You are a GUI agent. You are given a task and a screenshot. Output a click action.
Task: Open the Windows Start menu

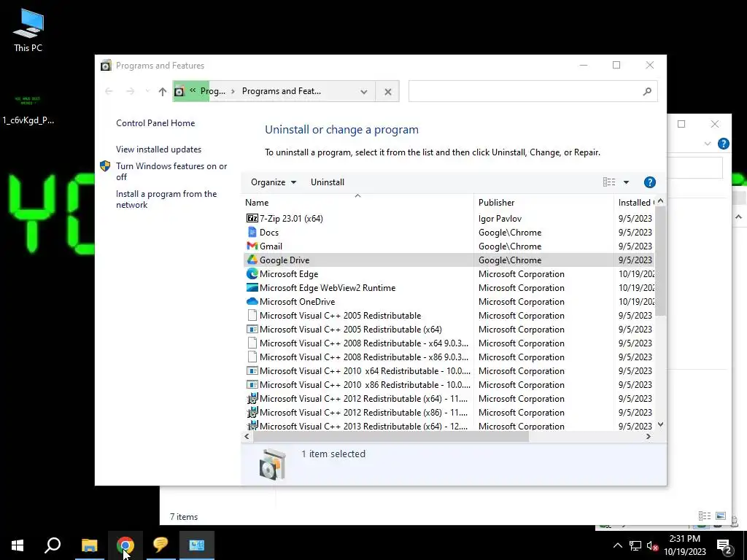tap(18, 545)
